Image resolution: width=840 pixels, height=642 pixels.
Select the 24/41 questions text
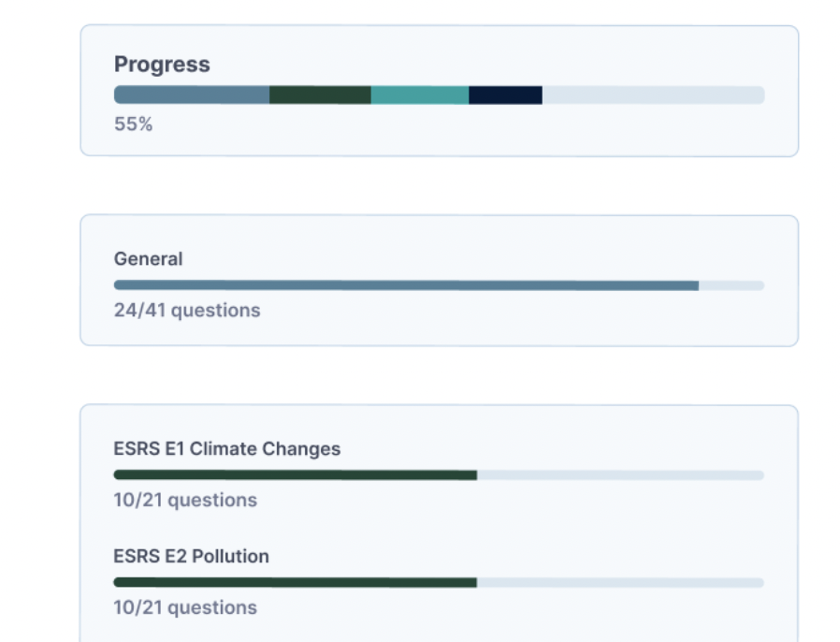coord(187,310)
